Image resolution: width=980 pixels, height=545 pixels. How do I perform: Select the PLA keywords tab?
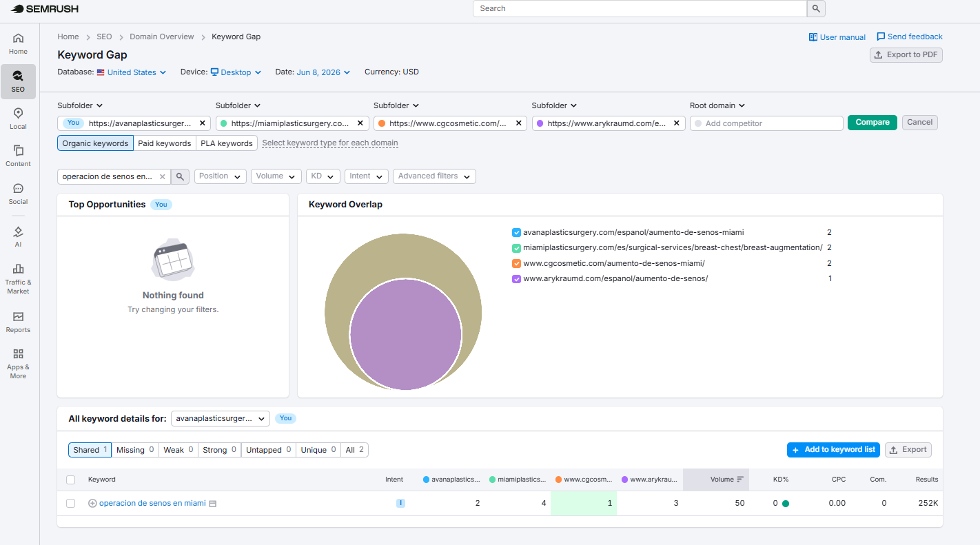(227, 143)
